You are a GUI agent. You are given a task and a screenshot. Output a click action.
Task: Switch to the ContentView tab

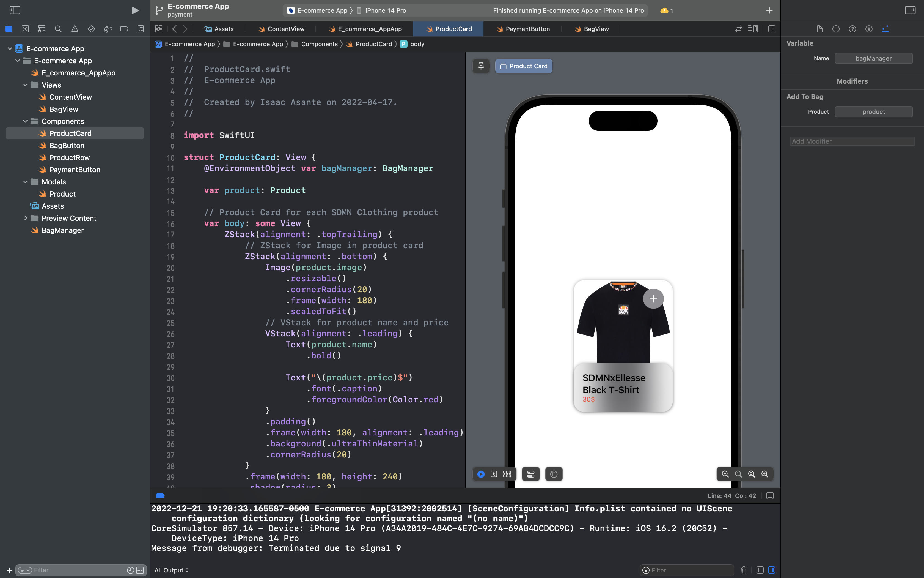281,29
